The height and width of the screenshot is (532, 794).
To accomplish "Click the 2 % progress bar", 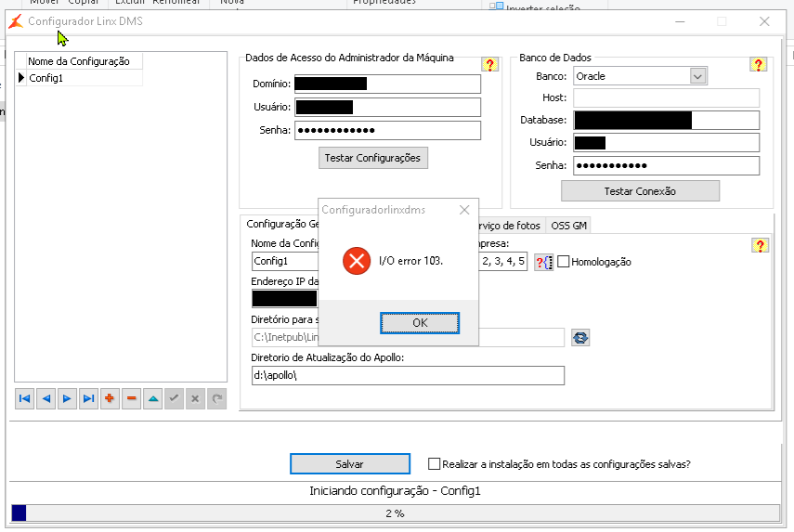I will click(x=395, y=513).
